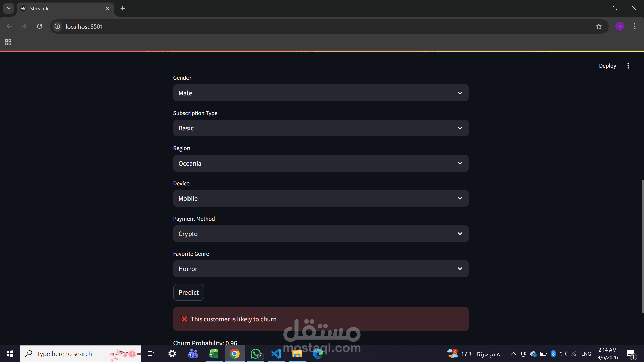Reload the localhost page
This screenshot has height=362, width=644.
click(x=39, y=26)
